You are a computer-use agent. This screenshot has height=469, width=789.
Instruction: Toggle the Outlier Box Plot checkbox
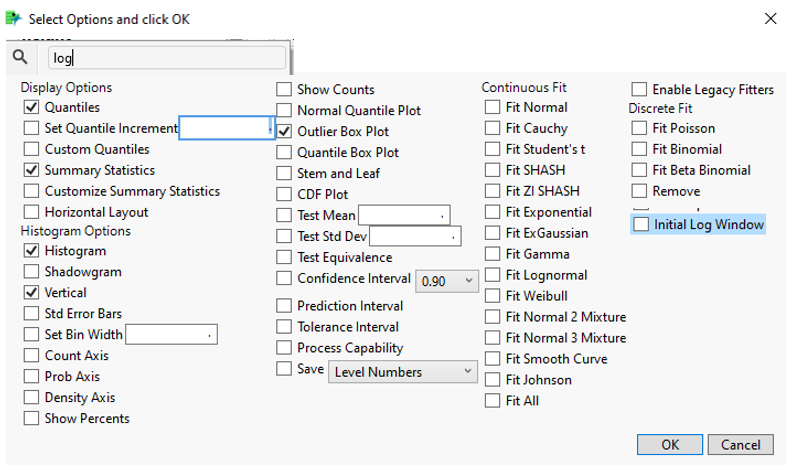click(x=285, y=131)
